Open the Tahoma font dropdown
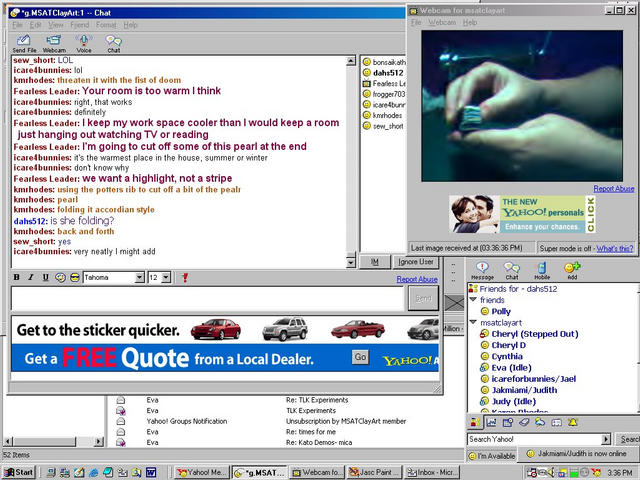 [x=140, y=278]
